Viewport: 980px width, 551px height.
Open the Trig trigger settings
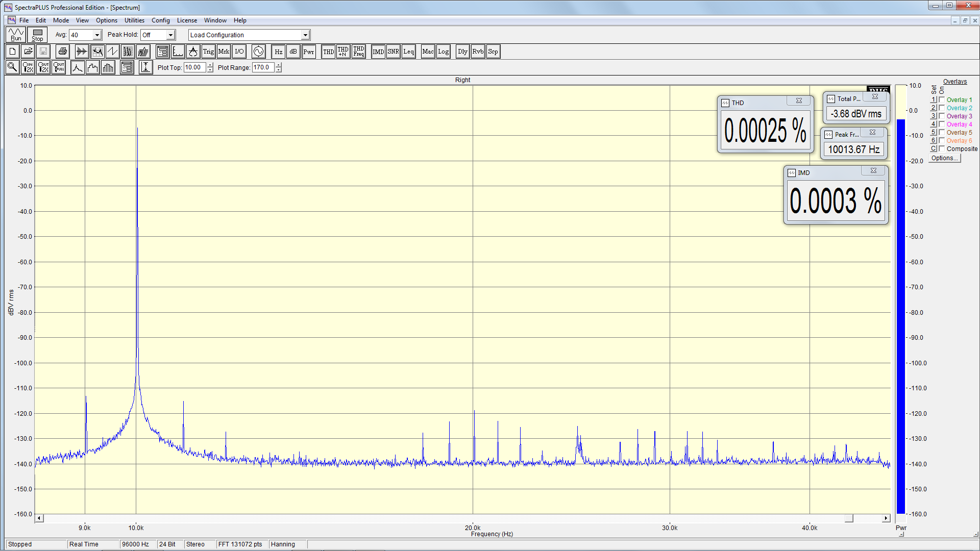(x=208, y=52)
